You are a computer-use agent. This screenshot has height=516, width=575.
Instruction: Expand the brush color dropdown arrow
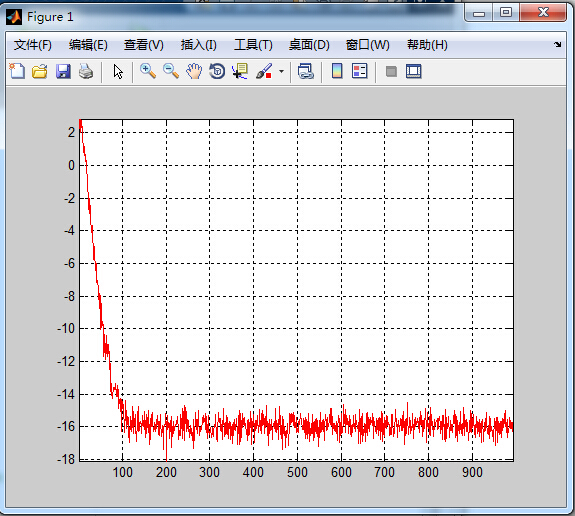(281, 71)
